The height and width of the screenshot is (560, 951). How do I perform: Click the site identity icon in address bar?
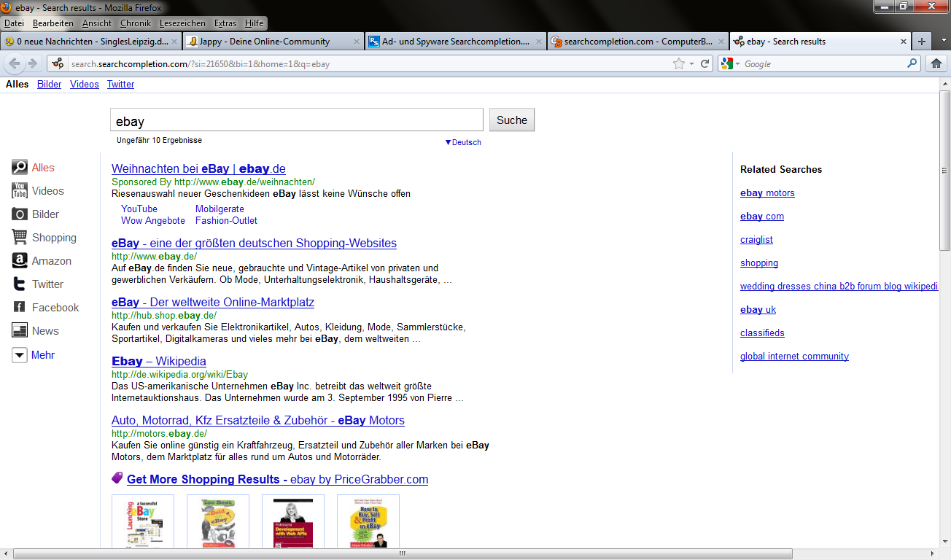58,63
